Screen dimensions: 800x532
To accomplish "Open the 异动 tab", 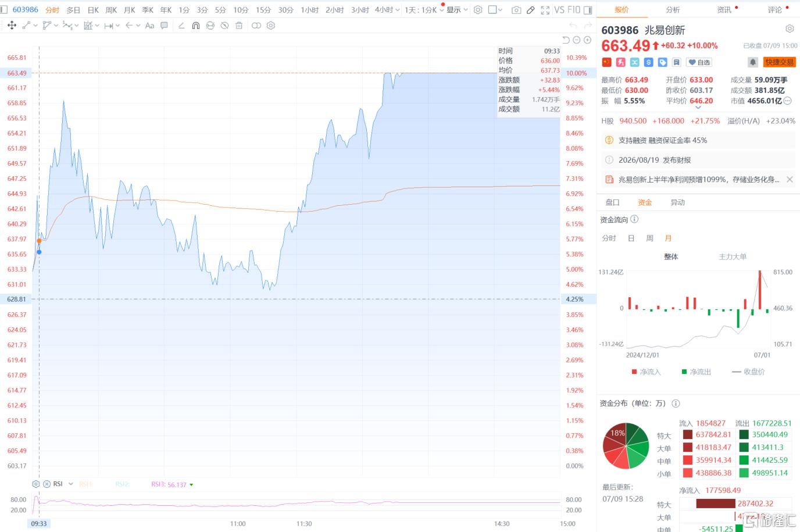I will pyautogui.click(x=678, y=202).
